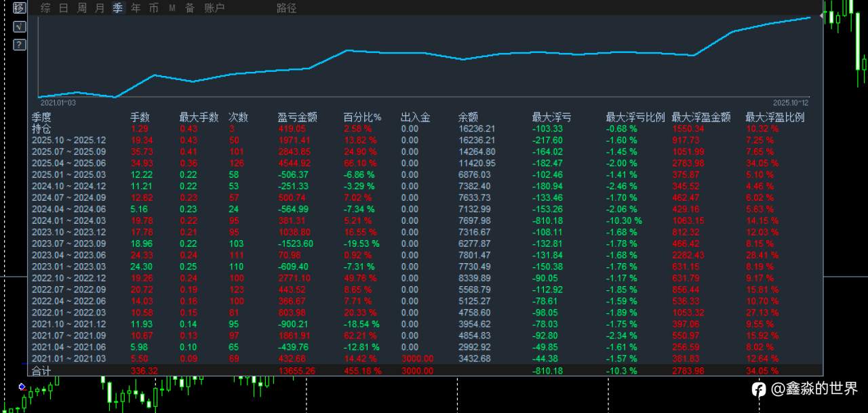Select the 币 currency period icon

(x=154, y=8)
